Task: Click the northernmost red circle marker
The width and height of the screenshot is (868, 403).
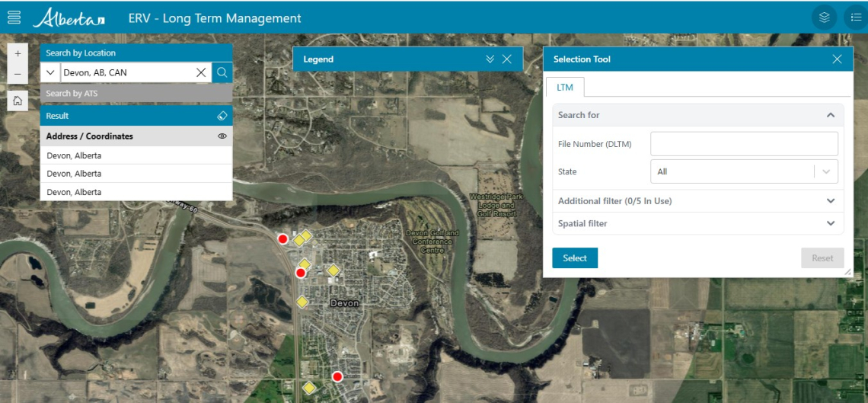Action: click(282, 239)
